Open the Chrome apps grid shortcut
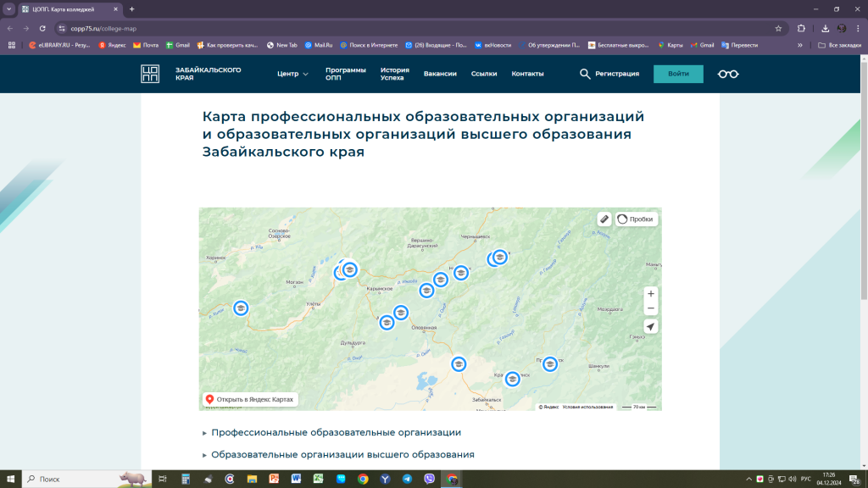The image size is (868, 488). click(12, 46)
